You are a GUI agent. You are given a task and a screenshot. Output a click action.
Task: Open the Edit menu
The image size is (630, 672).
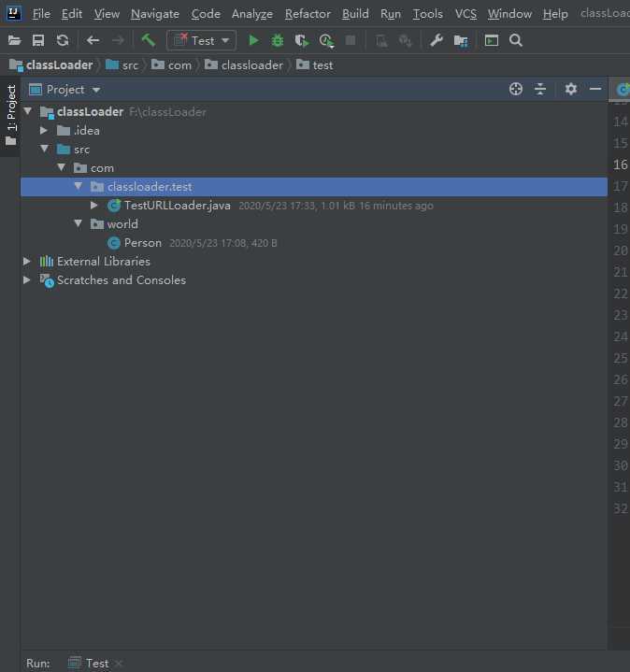(72, 14)
